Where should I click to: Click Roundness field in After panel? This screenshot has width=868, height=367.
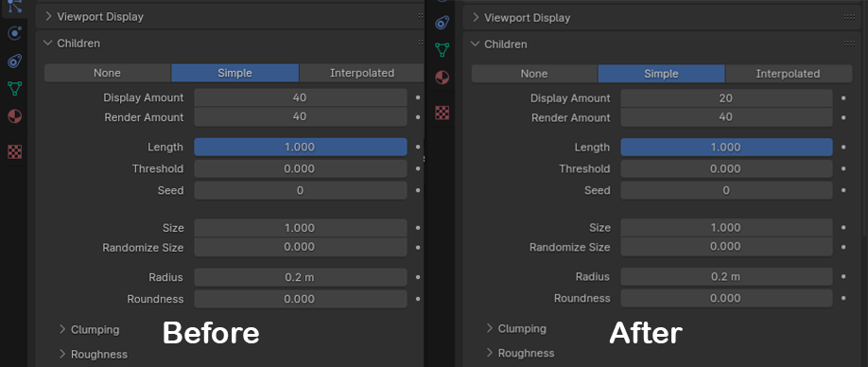(x=726, y=298)
